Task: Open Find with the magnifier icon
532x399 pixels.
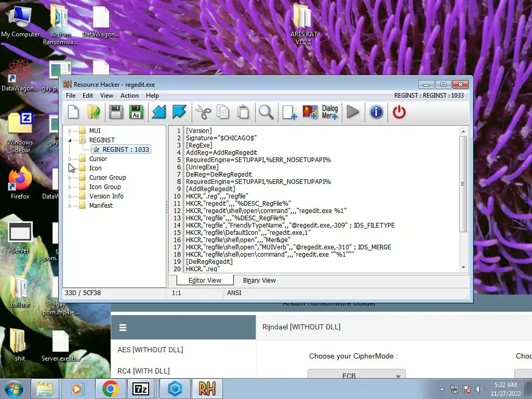Action: coord(266,112)
